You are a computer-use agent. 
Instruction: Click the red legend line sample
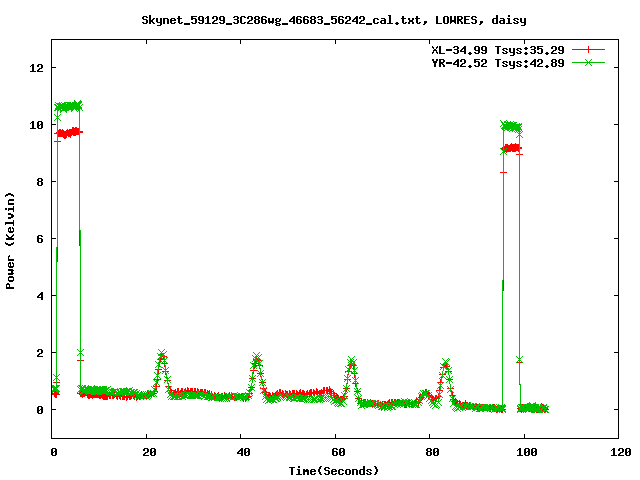[588, 50]
